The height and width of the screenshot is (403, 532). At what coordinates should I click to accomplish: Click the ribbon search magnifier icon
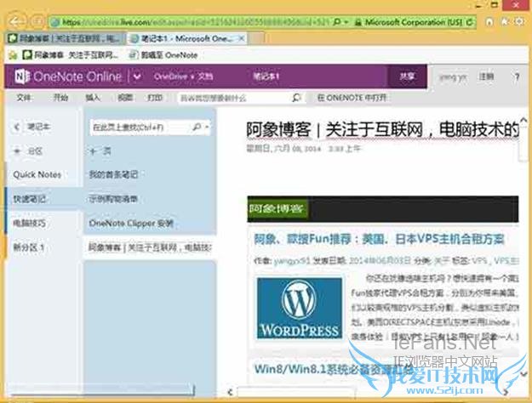tap(296, 98)
